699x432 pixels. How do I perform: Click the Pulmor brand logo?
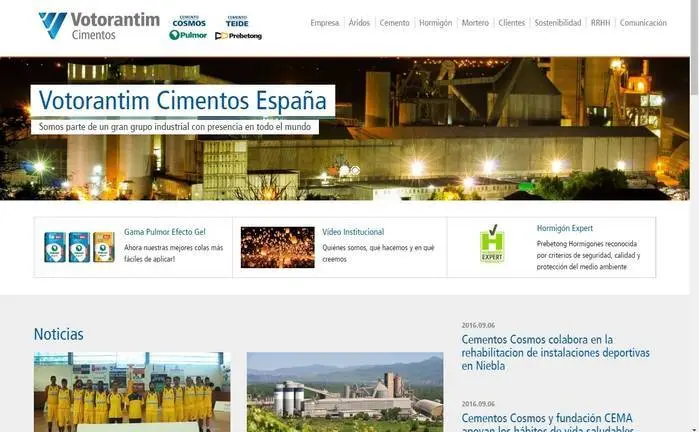point(188,35)
